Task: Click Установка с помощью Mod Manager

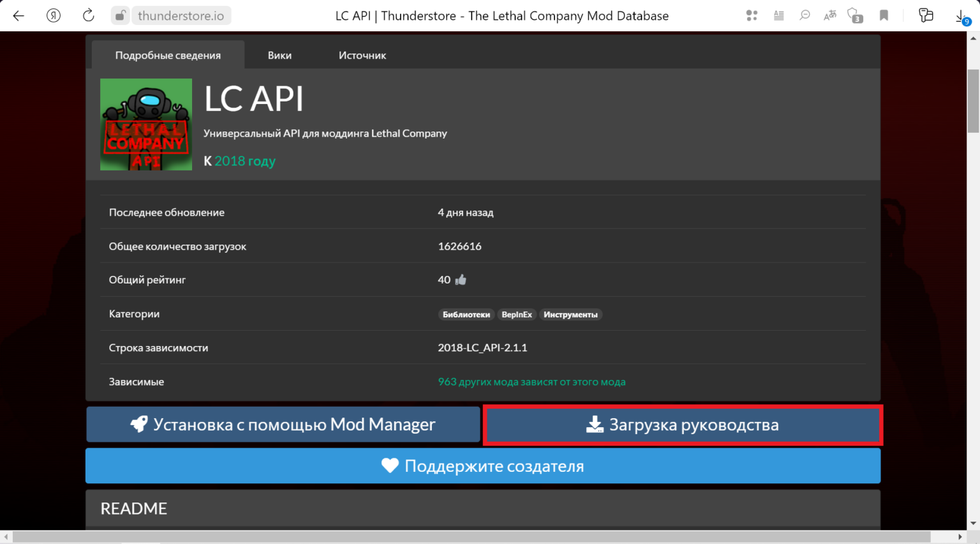Action: coord(283,424)
